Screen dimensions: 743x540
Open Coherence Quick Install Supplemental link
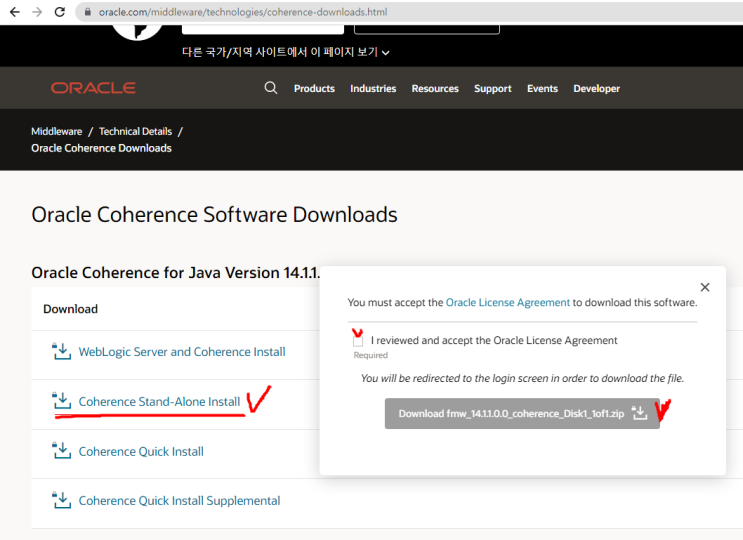pyautogui.click(x=179, y=501)
